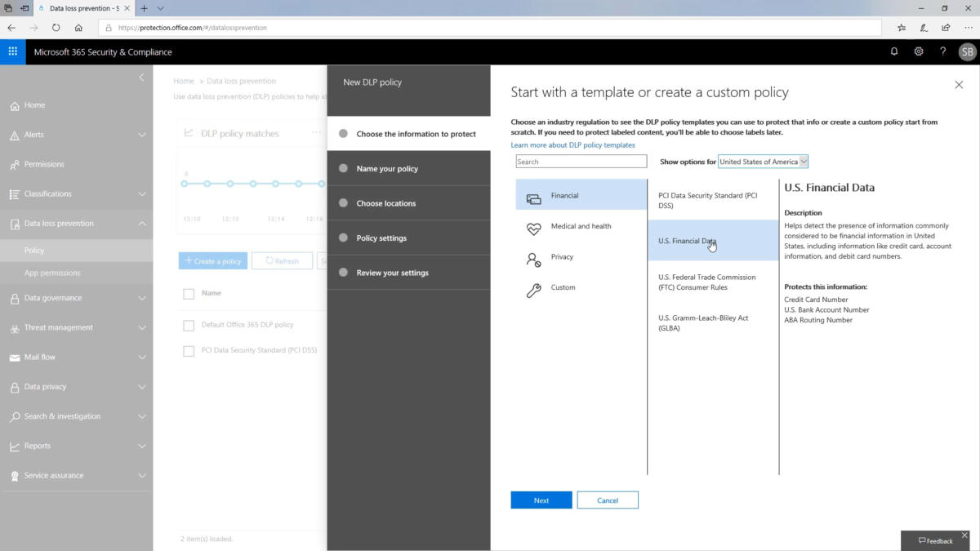Expand the Alerts section
Image resolution: width=980 pixels, height=551 pixels.
coord(142,135)
